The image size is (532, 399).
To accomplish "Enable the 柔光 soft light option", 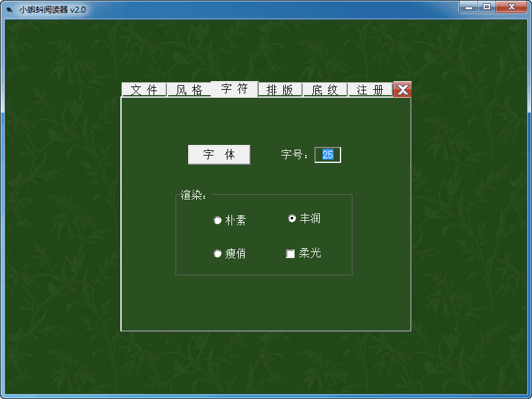I will [291, 253].
